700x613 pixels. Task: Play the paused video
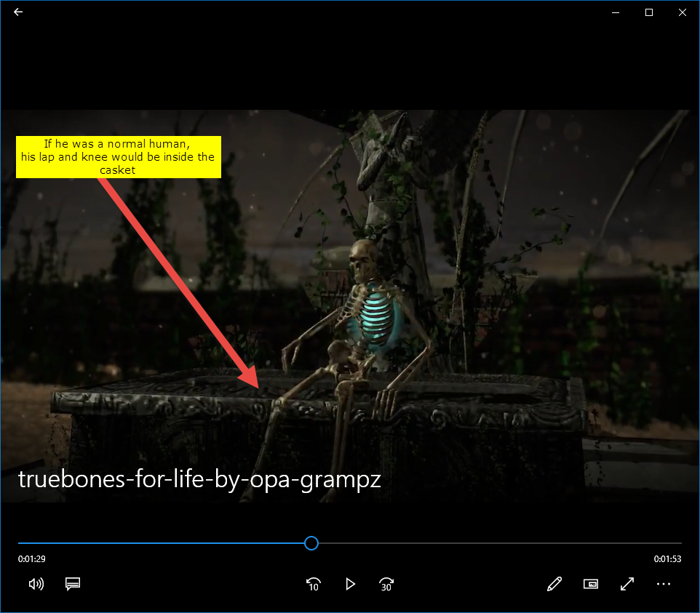tap(350, 584)
